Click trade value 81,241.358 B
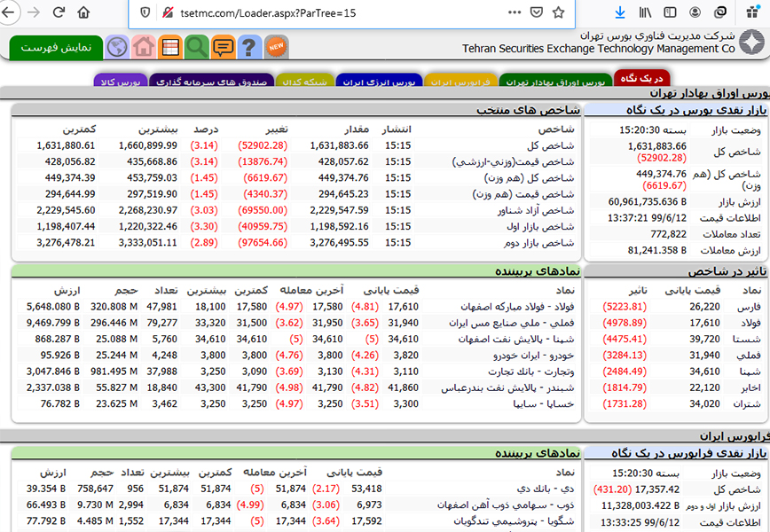 657,250
